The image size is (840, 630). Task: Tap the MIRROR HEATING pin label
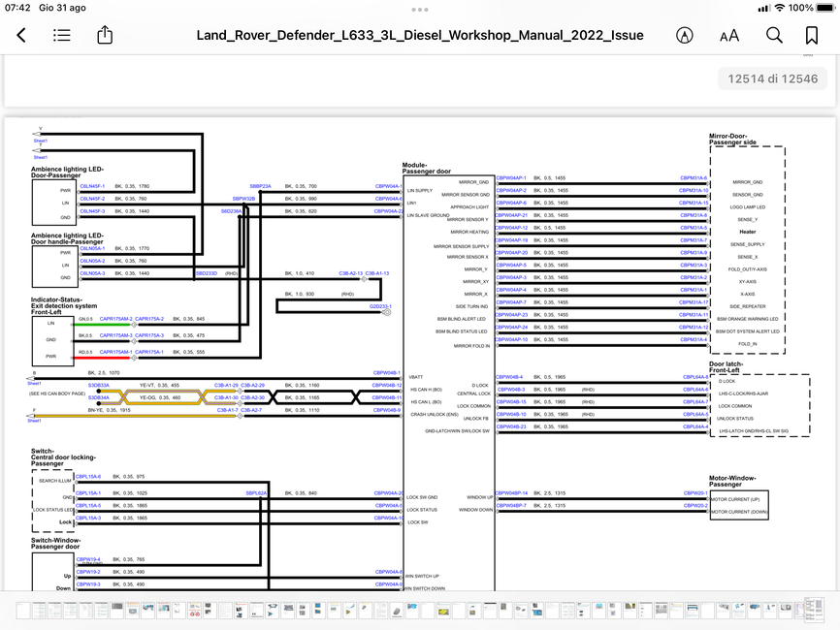pyautogui.click(x=469, y=232)
